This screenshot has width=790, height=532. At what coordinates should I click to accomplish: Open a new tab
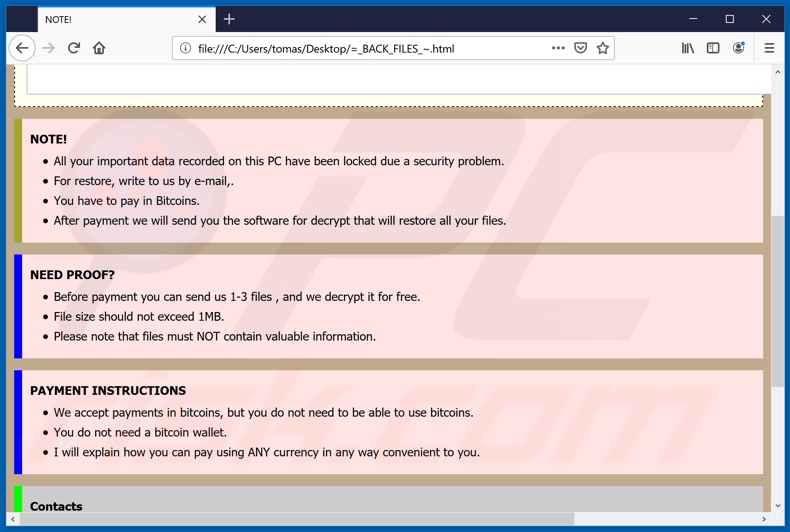tap(229, 19)
